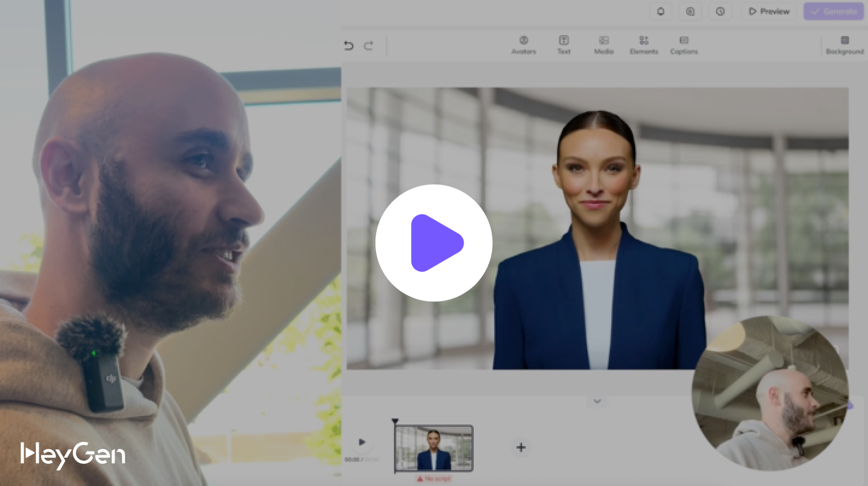The height and width of the screenshot is (486, 868).
Task: Select the Text tool
Action: tap(564, 45)
